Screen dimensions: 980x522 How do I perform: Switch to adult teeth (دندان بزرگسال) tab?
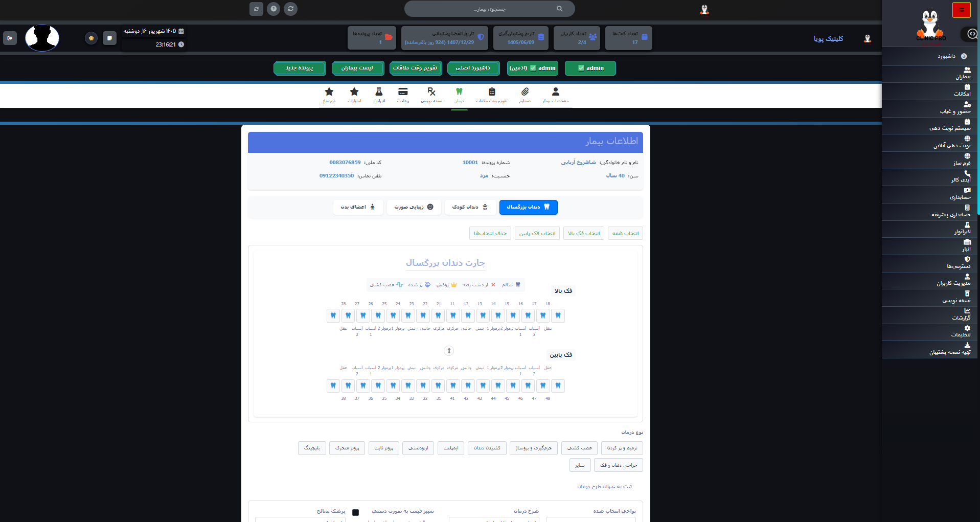(x=529, y=207)
